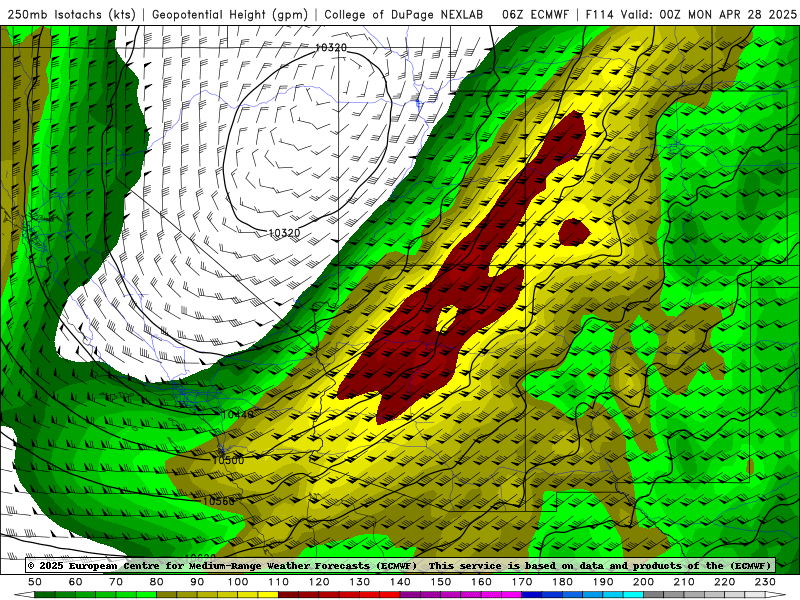The image size is (800, 600).
Task: Click the "Geopotential Height (gpm)" header text
Action: (x=230, y=14)
